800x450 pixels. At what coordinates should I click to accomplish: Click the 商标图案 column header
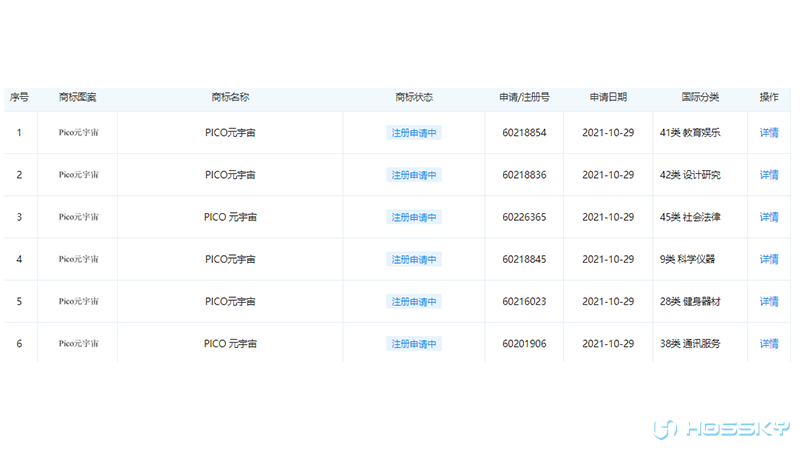pos(78,97)
